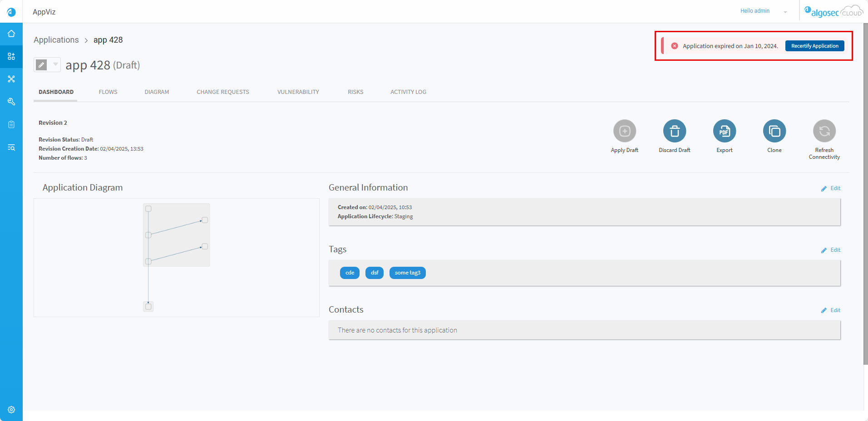Image resolution: width=868 pixels, height=421 pixels.
Task: Expand the dropdown arrow beside app 428 pencil
Action: [x=55, y=65]
